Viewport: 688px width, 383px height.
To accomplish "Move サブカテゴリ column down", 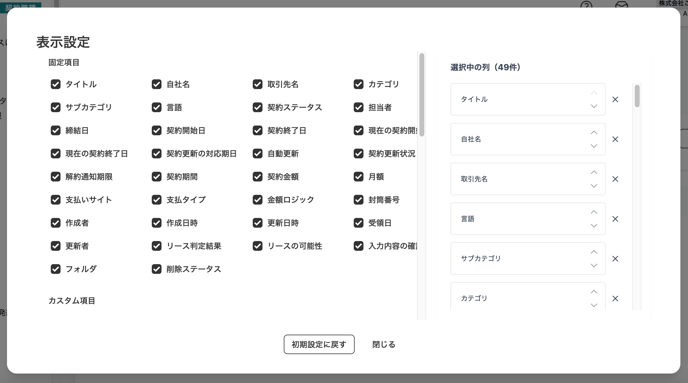I will coord(594,266).
